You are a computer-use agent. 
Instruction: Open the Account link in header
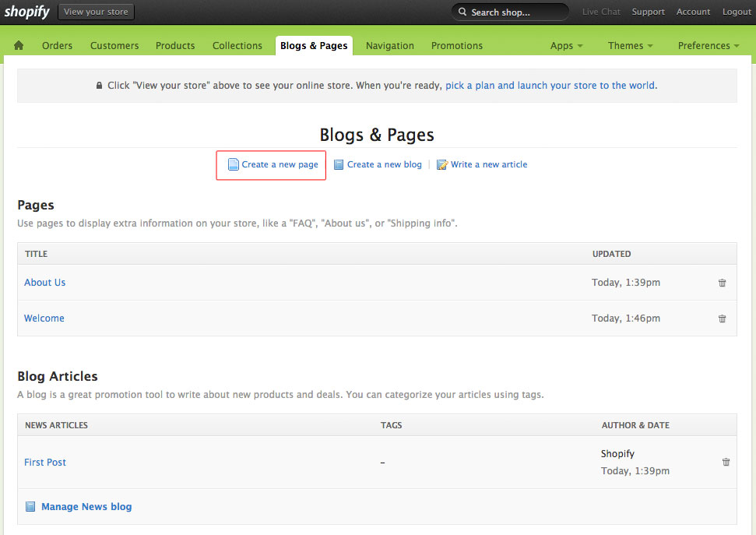tap(693, 12)
